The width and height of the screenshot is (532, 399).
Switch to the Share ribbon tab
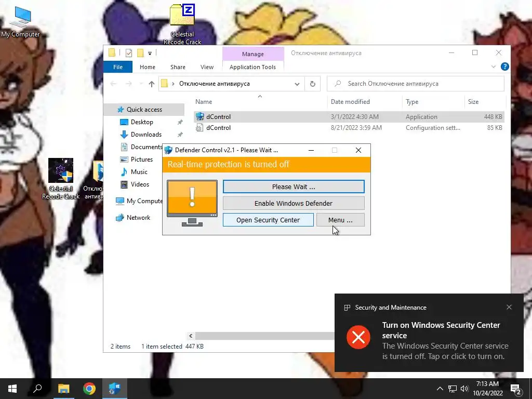coord(178,67)
